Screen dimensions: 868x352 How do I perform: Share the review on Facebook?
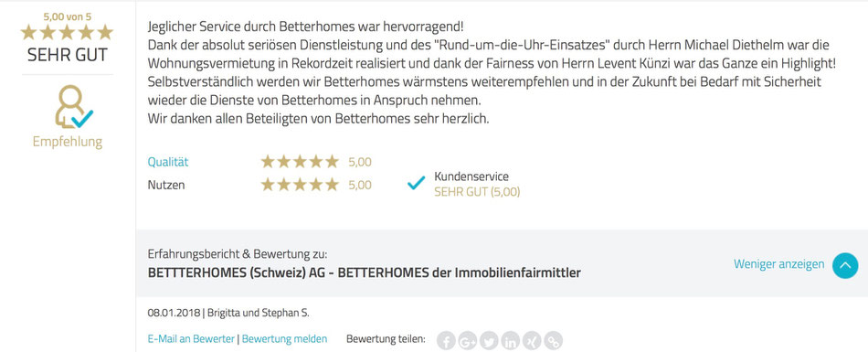(446, 340)
